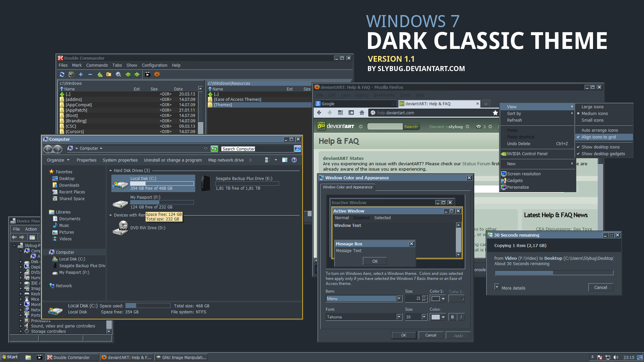The height and width of the screenshot is (362, 644).
Task: Click Sort by in desktop context menu
Action: click(538, 114)
